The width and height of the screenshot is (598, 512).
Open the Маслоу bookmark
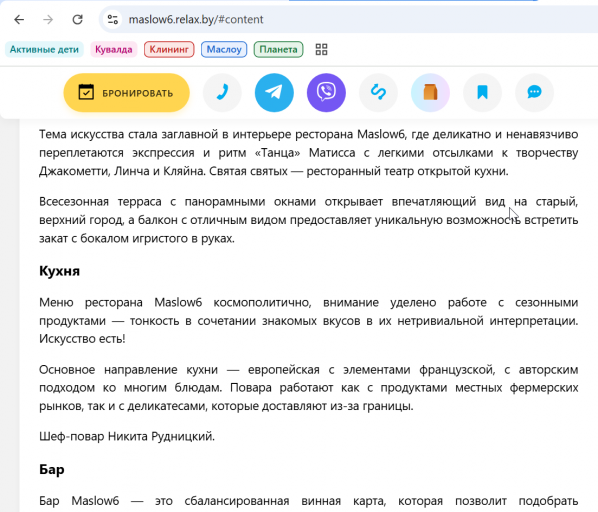point(224,50)
